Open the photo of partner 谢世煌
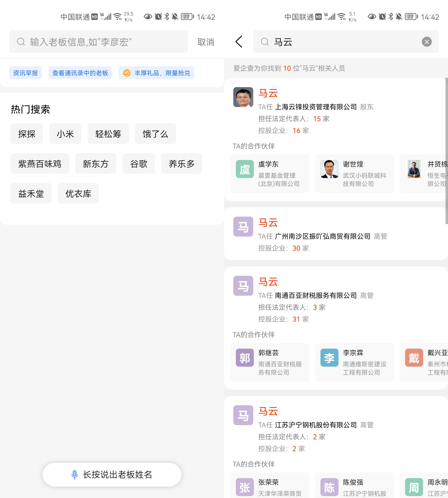This screenshot has height=498, width=448. [329, 169]
